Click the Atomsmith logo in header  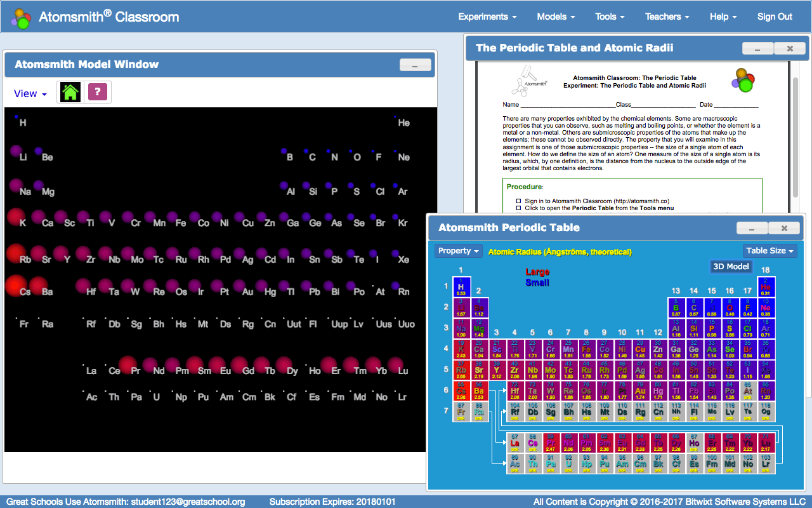[21, 17]
